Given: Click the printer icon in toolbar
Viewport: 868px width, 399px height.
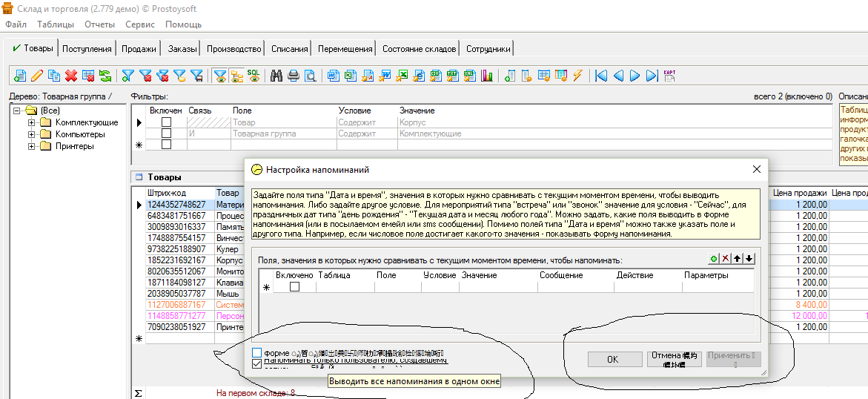Looking at the screenshot, I should tap(293, 76).
